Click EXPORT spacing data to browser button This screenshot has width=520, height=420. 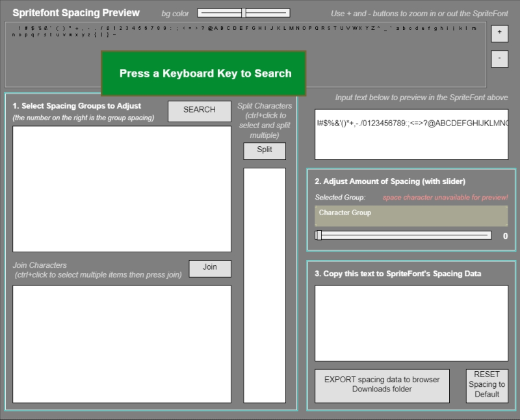(x=382, y=386)
